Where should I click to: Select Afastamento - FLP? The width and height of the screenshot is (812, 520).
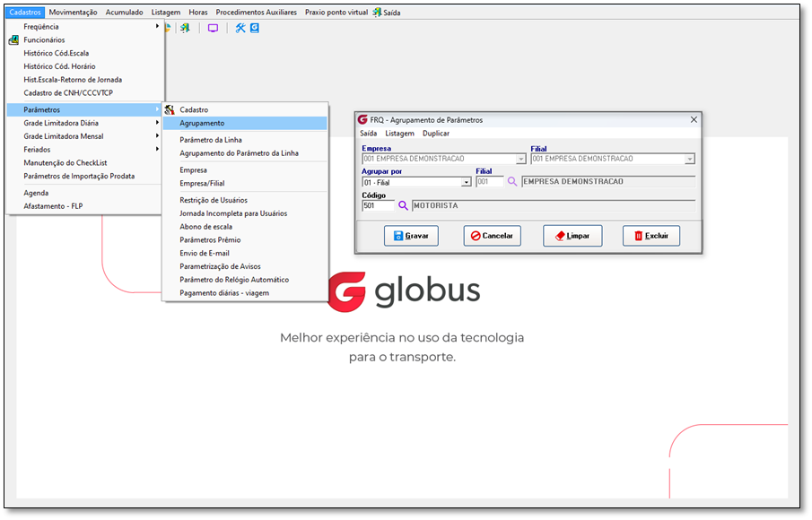[x=85, y=206]
